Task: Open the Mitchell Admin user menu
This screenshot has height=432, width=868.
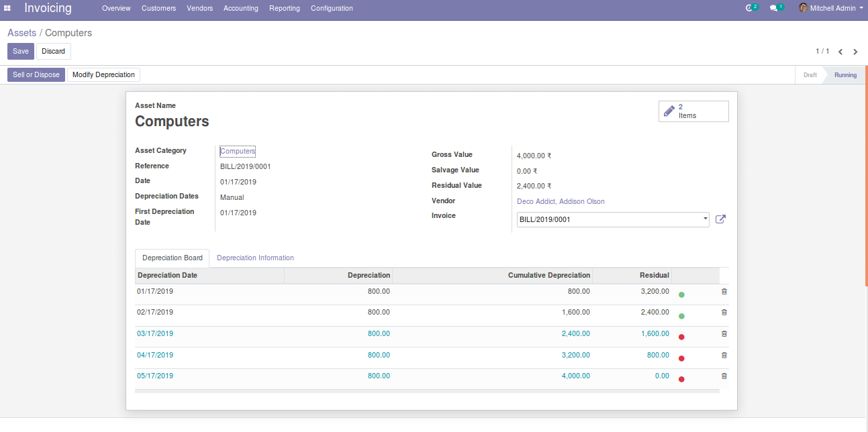Action: tap(831, 8)
